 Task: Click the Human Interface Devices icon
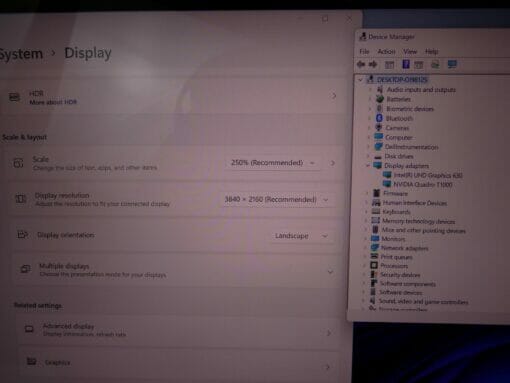[x=376, y=202]
